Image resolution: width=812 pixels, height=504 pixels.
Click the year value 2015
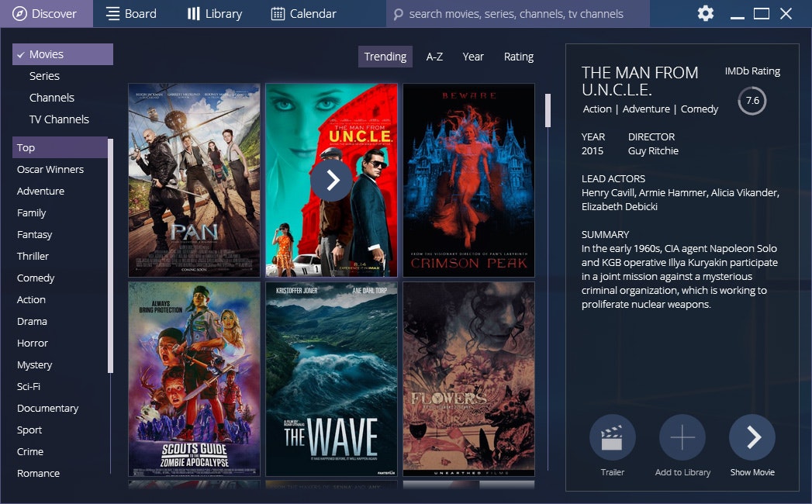coord(593,151)
